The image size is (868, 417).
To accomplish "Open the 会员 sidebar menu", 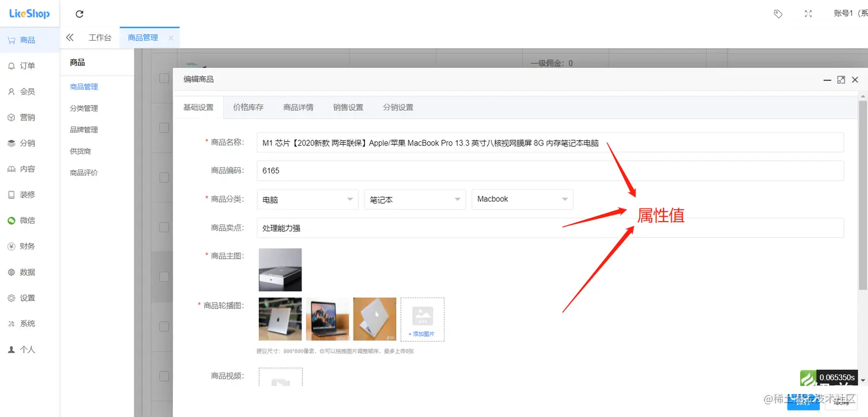I will click(x=29, y=92).
